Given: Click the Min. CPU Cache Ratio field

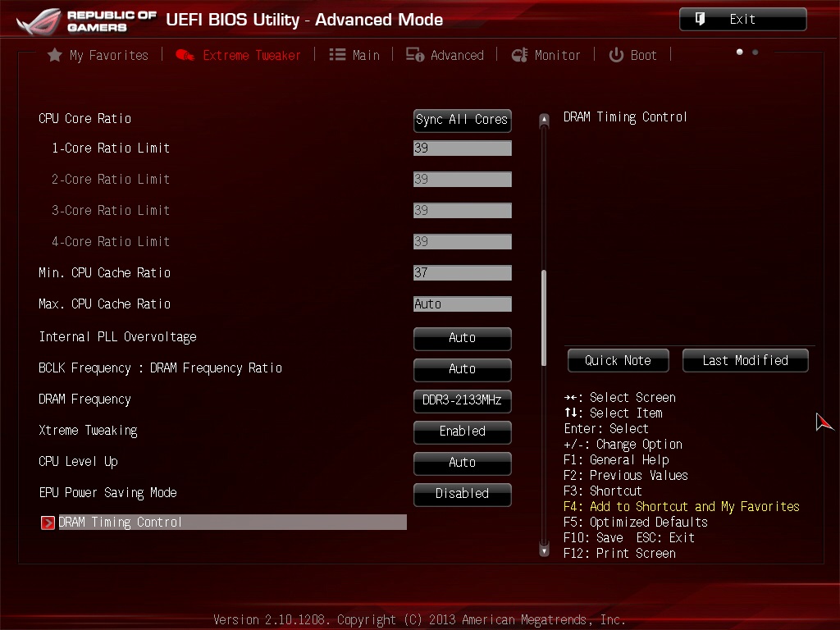Looking at the screenshot, I should pyautogui.click(x=463, y=272).
